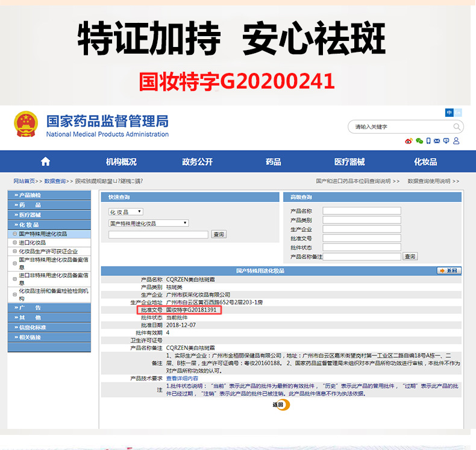Collapse the 化妆品 sidebar section

[49, 225]
